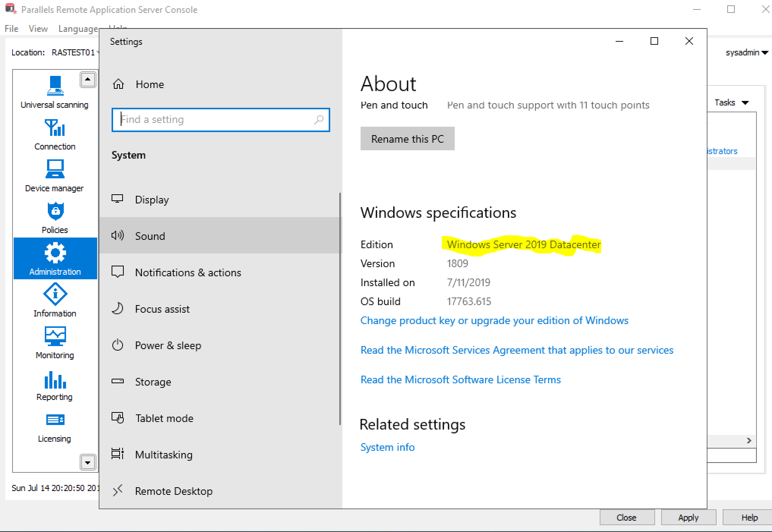The image size is (772, 532).
Task: Click the Related settings heading
Action: tap(413, 424)
